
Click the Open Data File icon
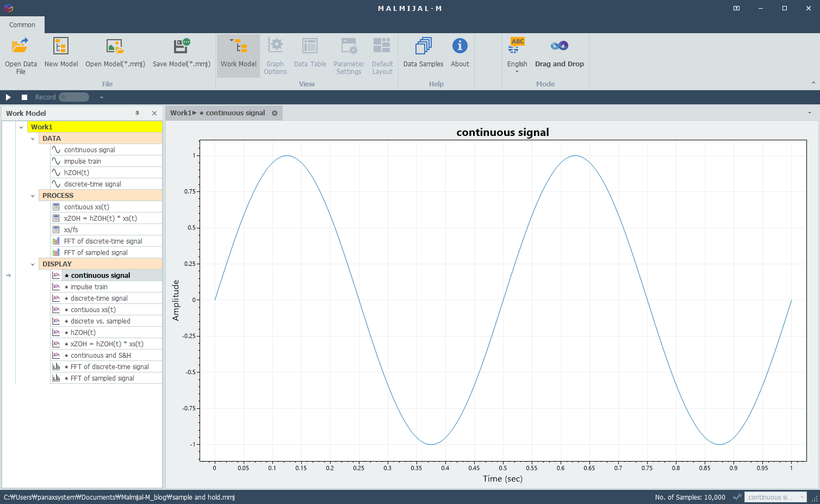(x=21, y=46)
